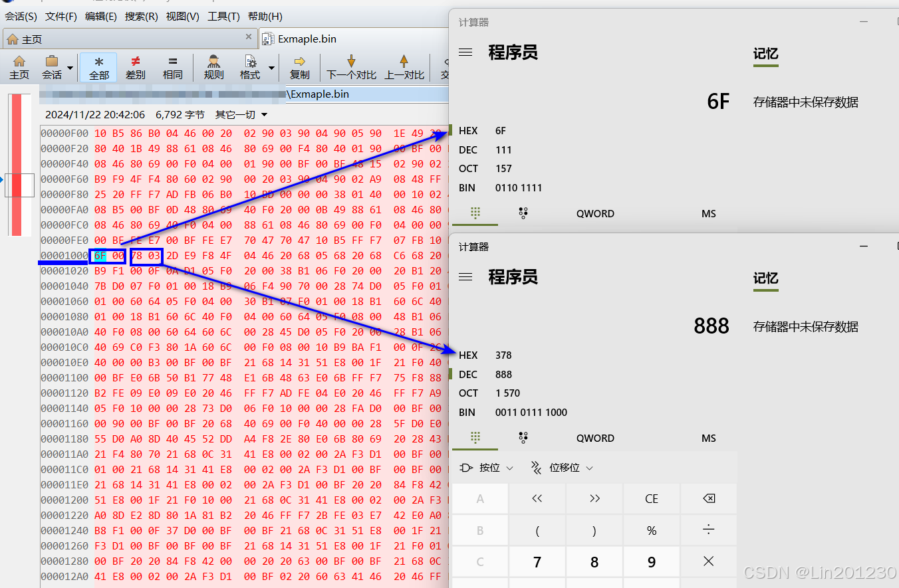The width and height of the screenshot is (899, 588).
Task: Cycle QWORD word size in 888 calculator
Action: coord(595,438)
